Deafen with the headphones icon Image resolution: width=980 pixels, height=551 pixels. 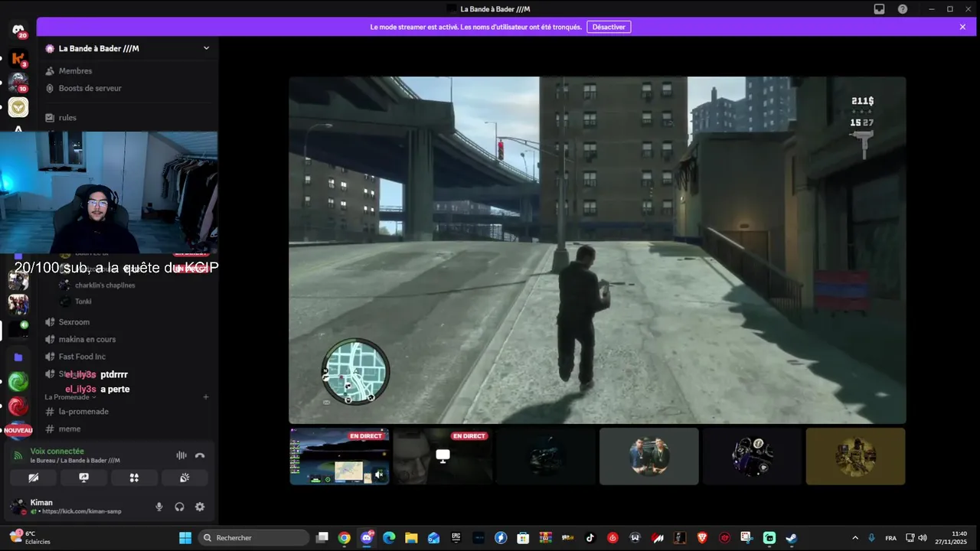point(179,507)
